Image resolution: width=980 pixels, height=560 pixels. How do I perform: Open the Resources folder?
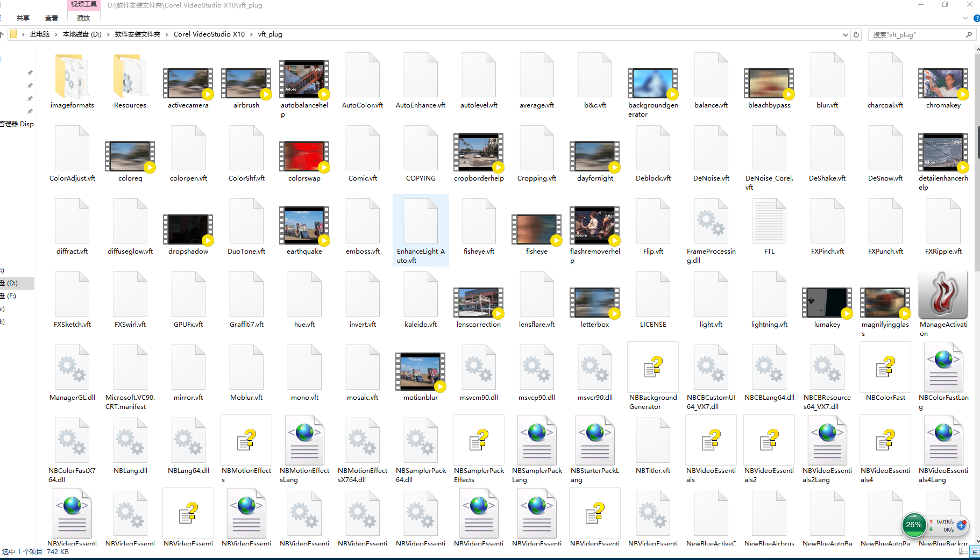pyautogui.click(x=130, y=81)
